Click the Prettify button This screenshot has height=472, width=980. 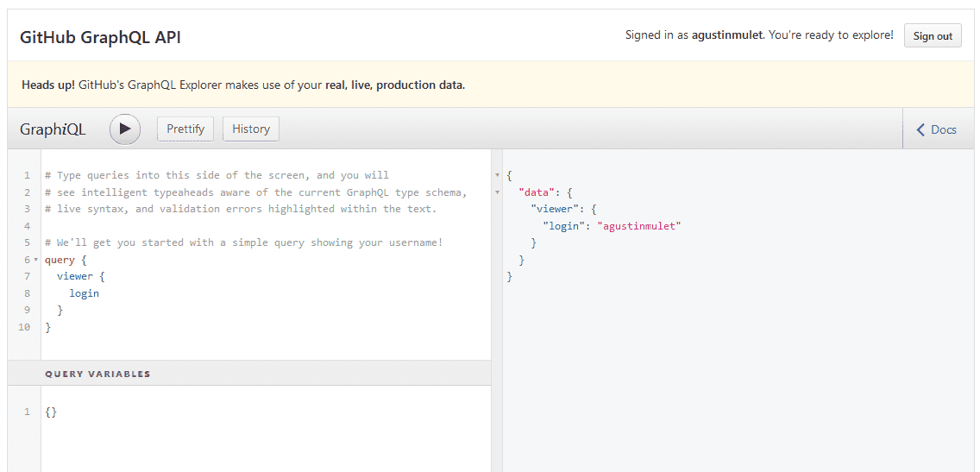pos(185,129)
